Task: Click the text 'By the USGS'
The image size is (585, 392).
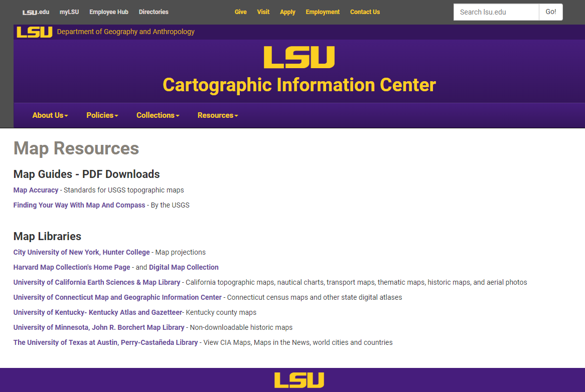Action: 170,205
